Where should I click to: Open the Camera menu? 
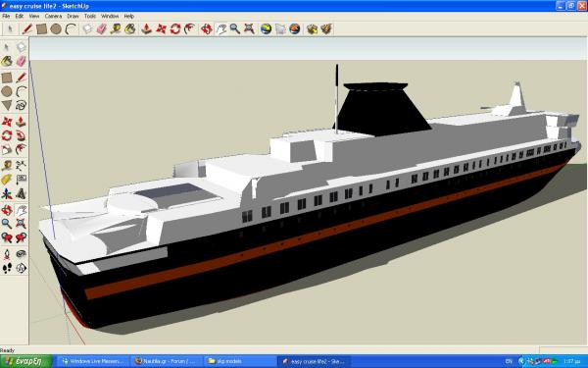coord(53,16)
